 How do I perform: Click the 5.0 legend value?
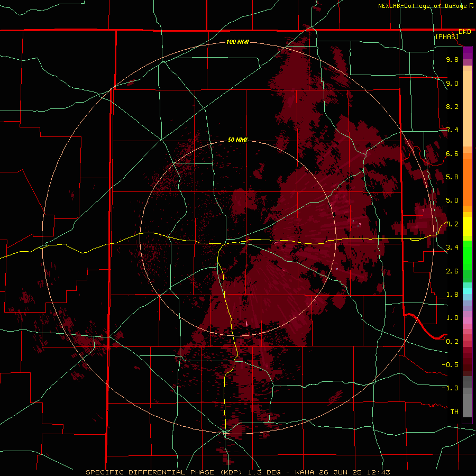pos(452,200)
